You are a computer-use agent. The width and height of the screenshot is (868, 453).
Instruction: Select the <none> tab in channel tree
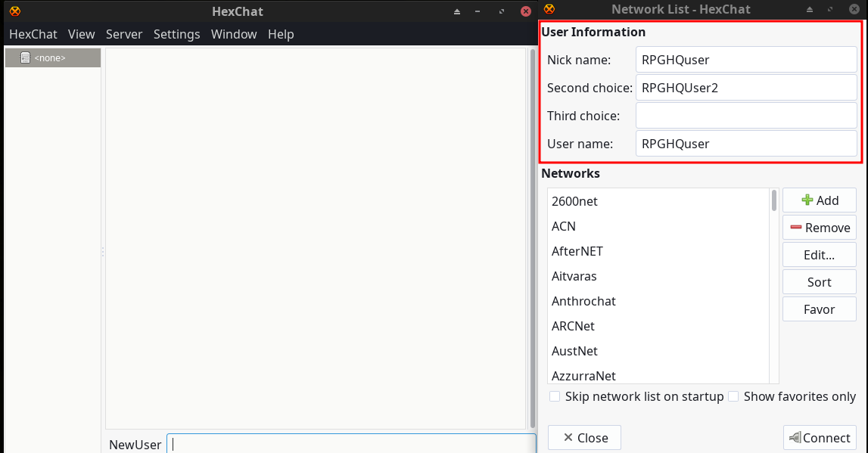click(53, 57)
